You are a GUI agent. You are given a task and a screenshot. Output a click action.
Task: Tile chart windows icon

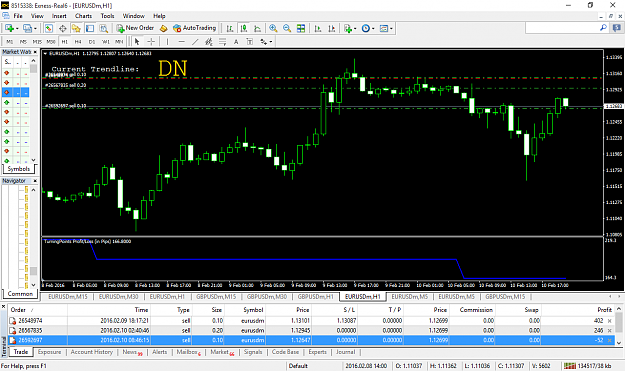[301, 28]
